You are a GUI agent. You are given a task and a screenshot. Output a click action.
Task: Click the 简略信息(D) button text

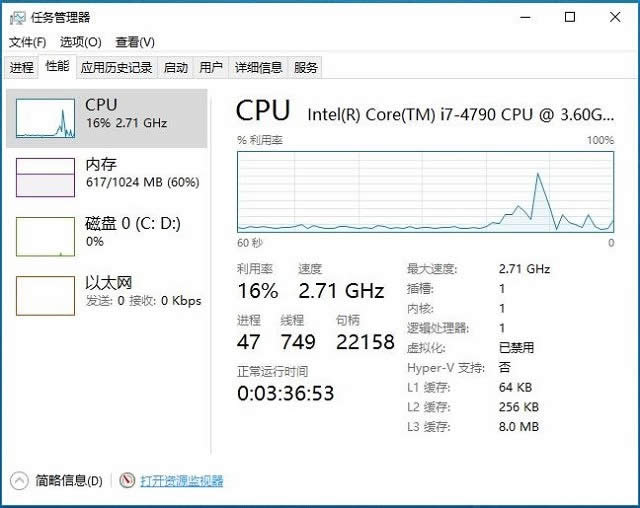[68, 481]
